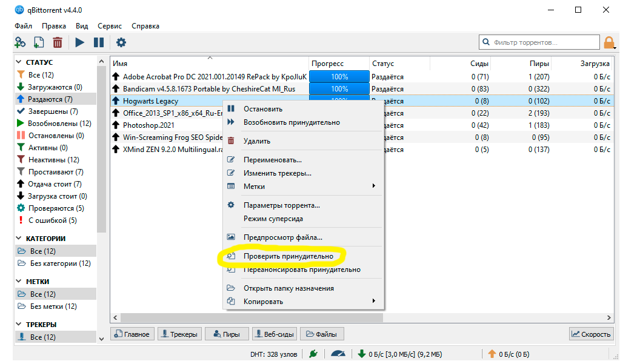
Task: Select Без метки (12) in tags
Action: [55, 306]
